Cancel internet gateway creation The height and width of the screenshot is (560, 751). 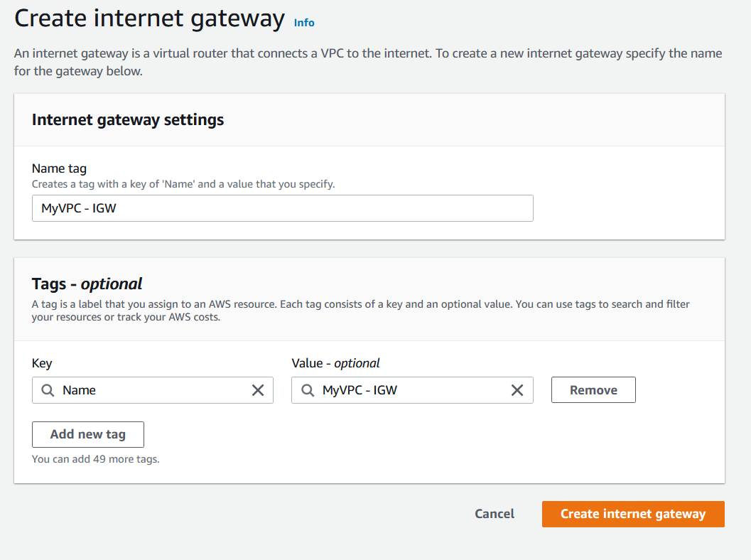pos(495,514)
